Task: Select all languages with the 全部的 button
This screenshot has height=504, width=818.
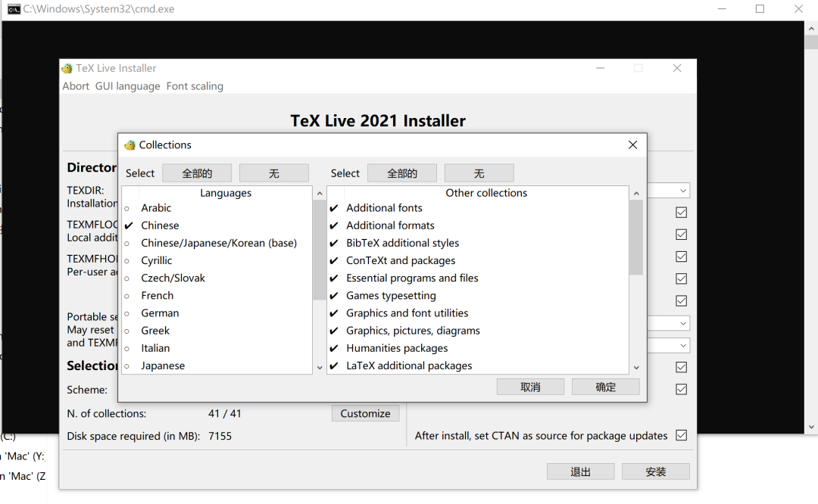Action: (197, 173)
